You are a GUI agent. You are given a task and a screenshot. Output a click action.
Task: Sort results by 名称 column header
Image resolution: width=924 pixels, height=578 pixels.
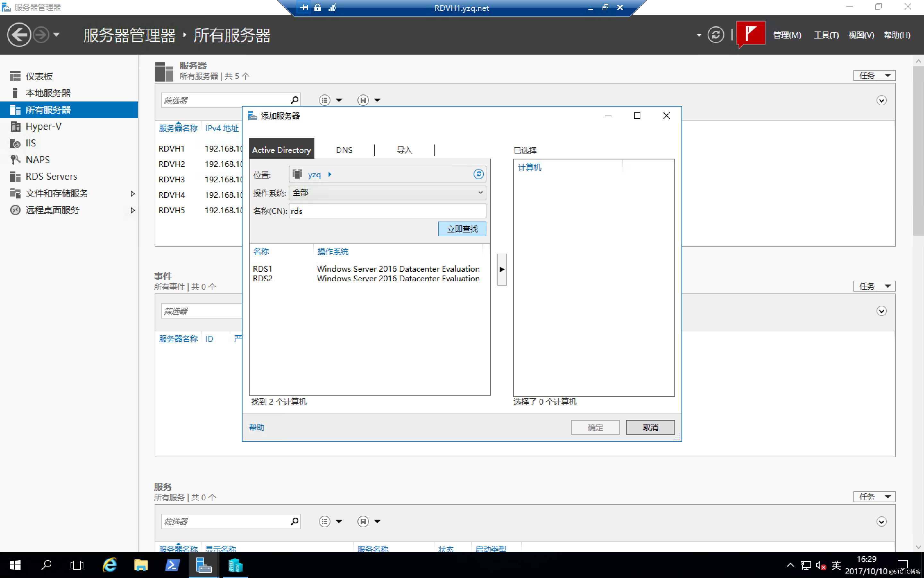click(261, 251)
